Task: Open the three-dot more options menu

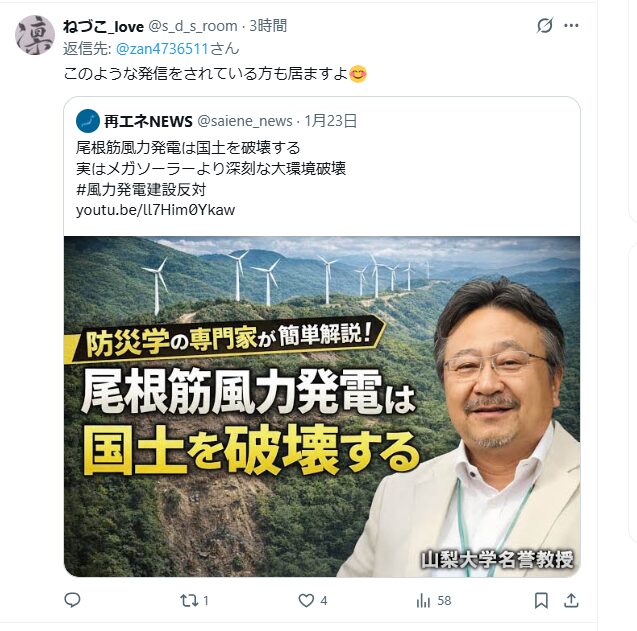Action: coord(571,26)
